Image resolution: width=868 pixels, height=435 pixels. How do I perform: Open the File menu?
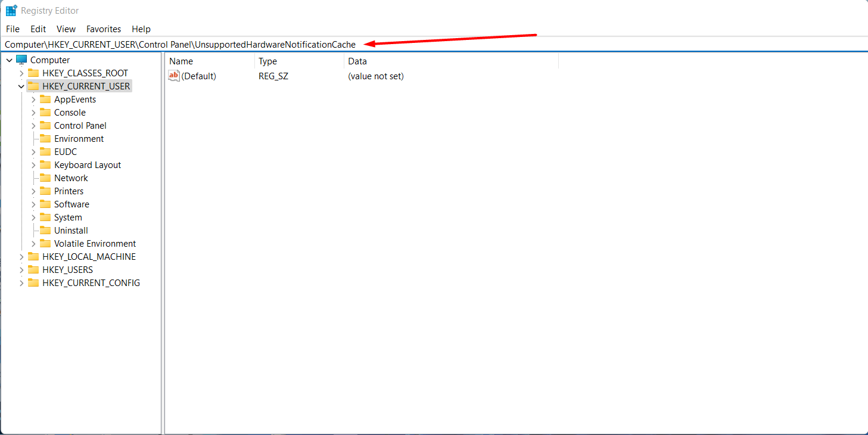pyautogui.click(x=13, y=29)
